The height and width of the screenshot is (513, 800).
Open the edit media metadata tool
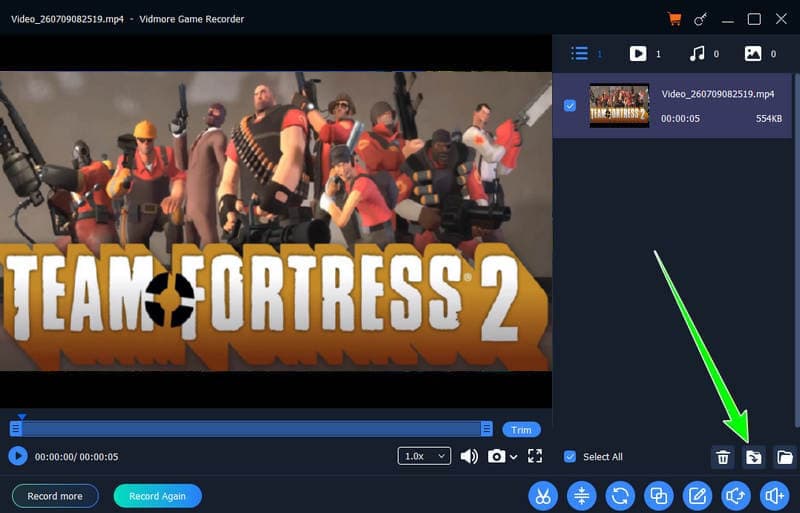pos(697,496)
